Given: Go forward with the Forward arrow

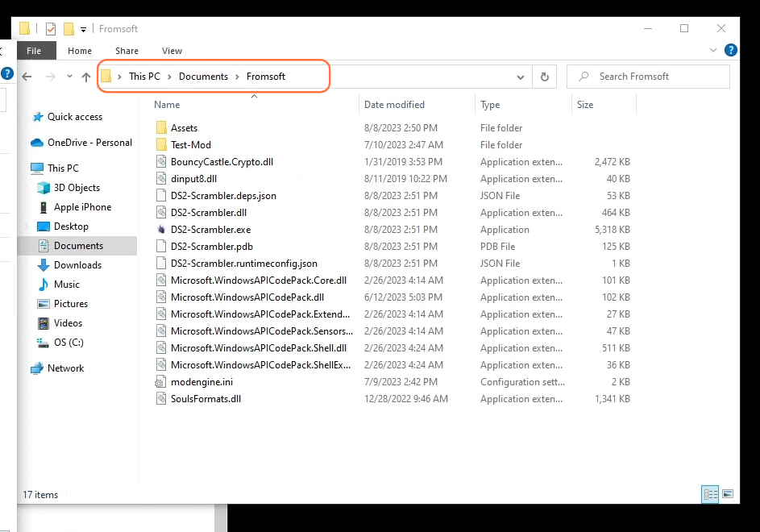Looking at the screenshot, I should [x=51, y=77].
